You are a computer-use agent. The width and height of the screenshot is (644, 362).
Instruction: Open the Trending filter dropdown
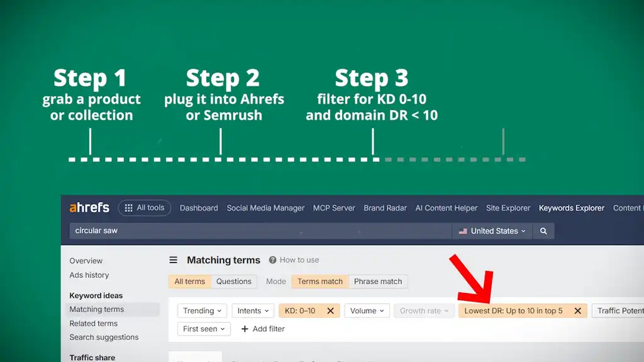[x=202, y=310]
